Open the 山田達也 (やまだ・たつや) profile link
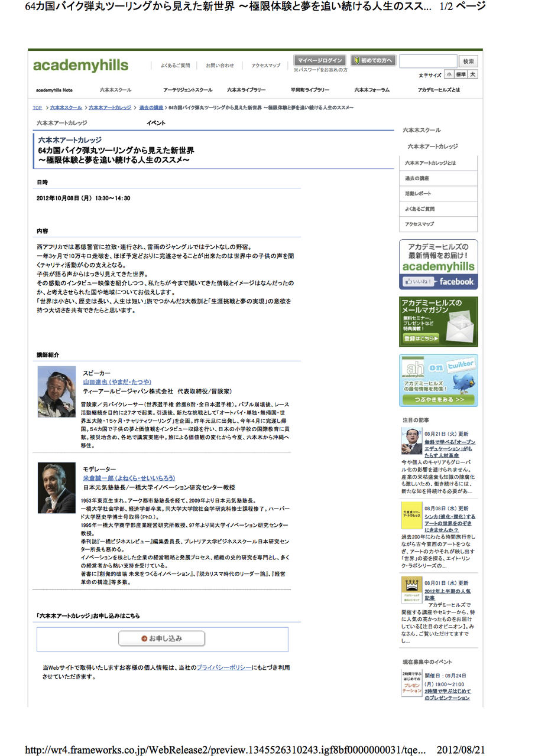The height and width of the screenshot is (756, 535). (x=117, y=382)
